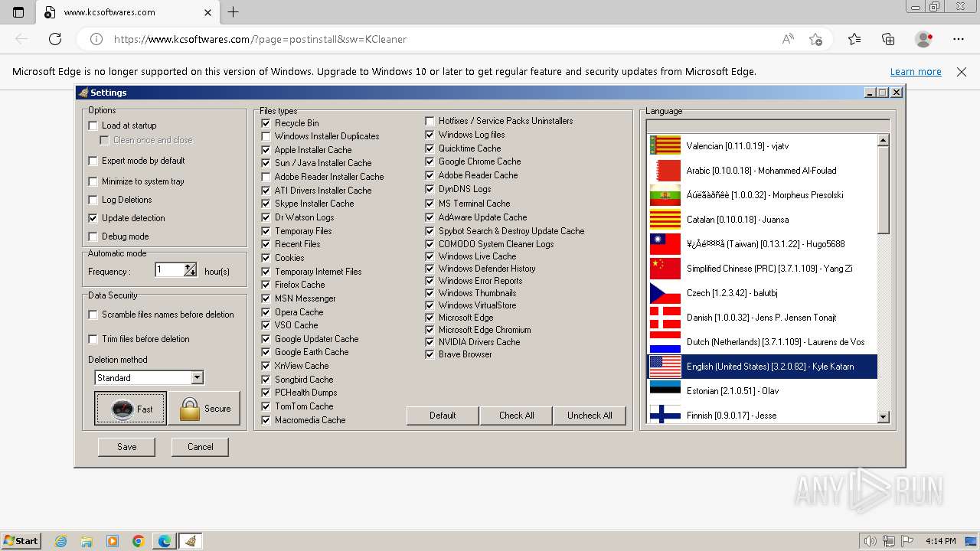Dismiss the Edge unsupported banner
The image size is (980, 551).
(x=962, y=72)
